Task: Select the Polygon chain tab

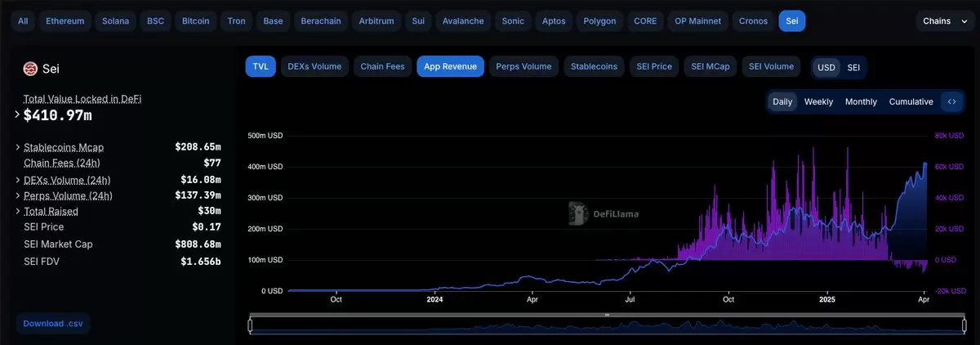Action: coord(600,21)
